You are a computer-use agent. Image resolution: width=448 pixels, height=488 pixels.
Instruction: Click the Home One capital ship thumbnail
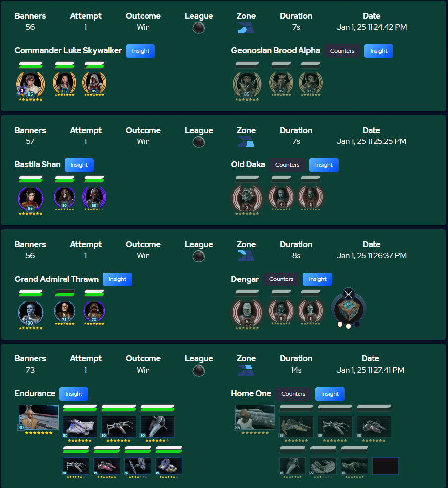pos(255,418)
